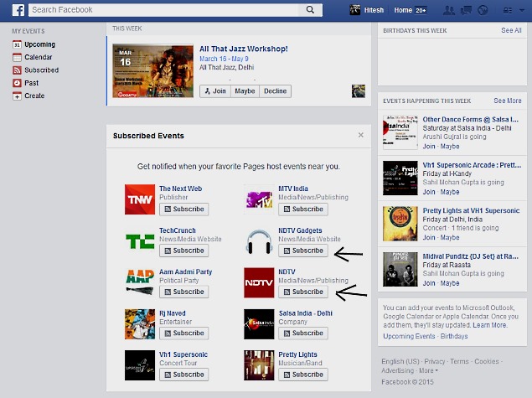Image resolution: width=532 pixels, height=398 pixels.
Task: See All birthdays this week
Action: click(x=511, y=30)
